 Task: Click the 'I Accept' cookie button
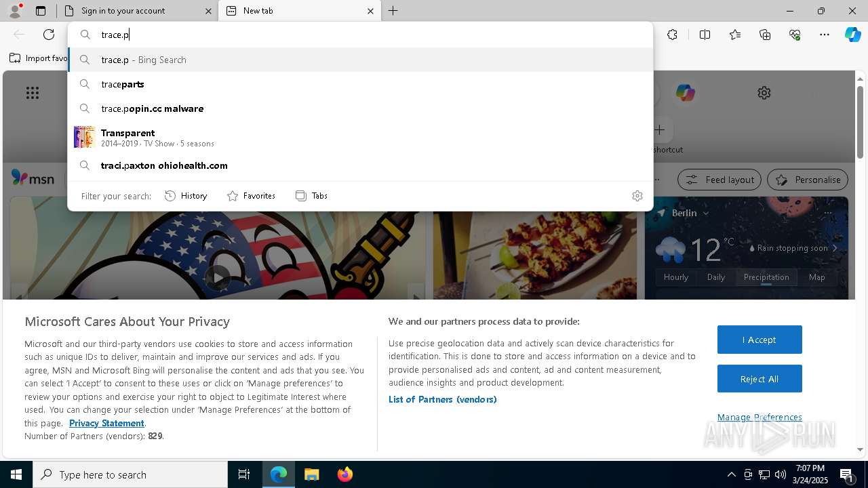[x=759, y=340]
